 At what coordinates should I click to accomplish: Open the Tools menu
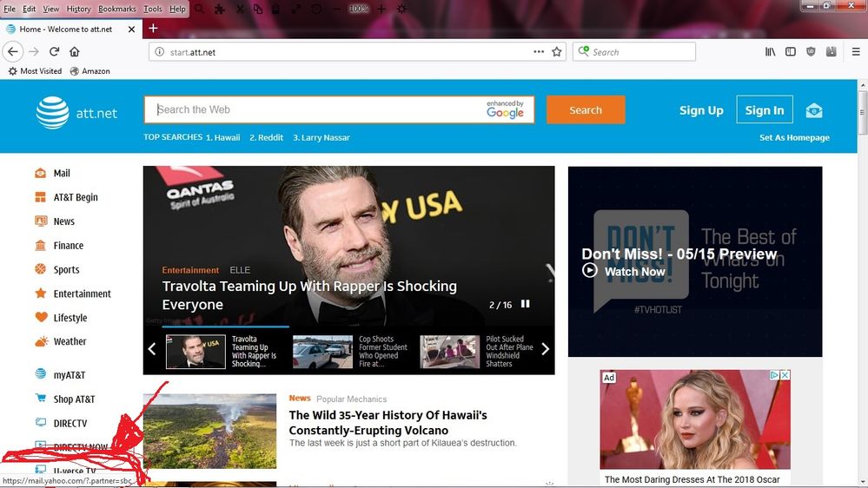[153, 9]
